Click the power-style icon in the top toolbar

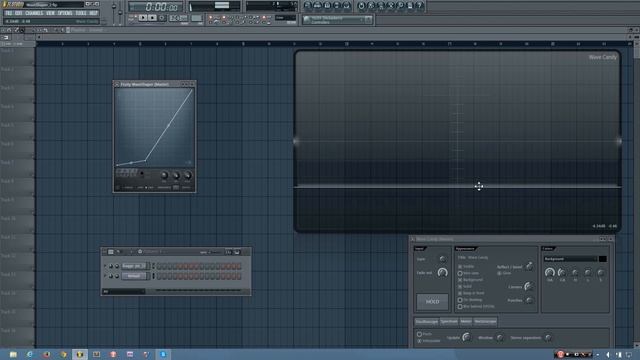tap(361, 5)
